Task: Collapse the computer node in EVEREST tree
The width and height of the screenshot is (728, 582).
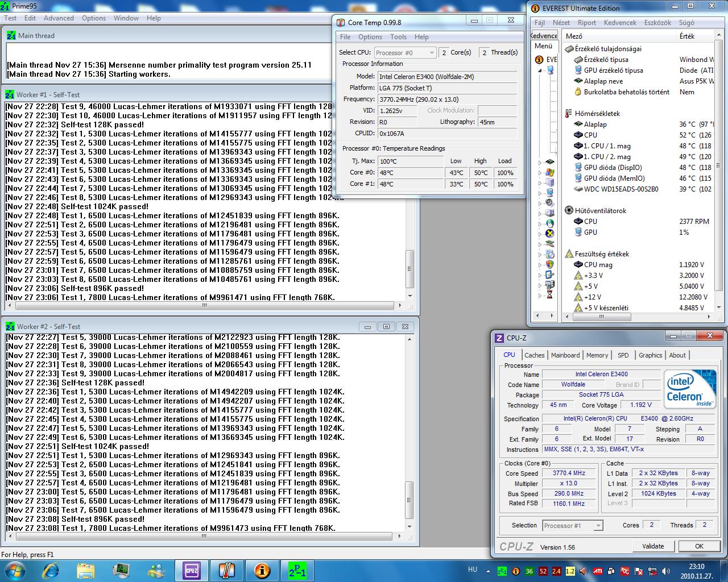Action: 540,70
